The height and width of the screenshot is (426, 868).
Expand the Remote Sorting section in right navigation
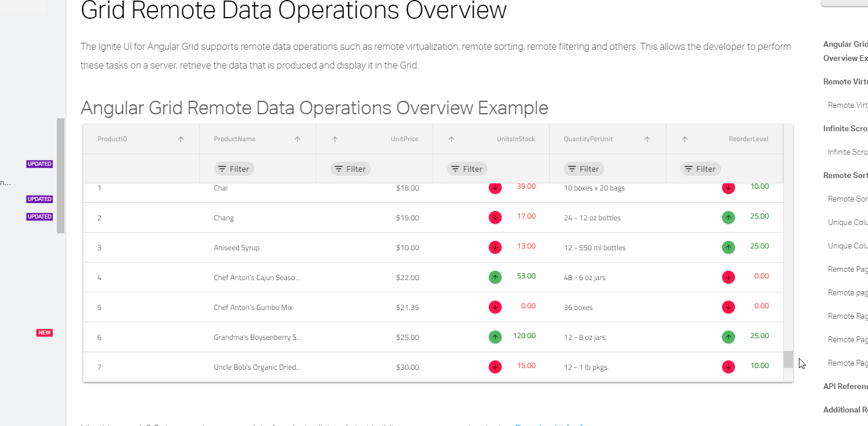tap(845, 175)
